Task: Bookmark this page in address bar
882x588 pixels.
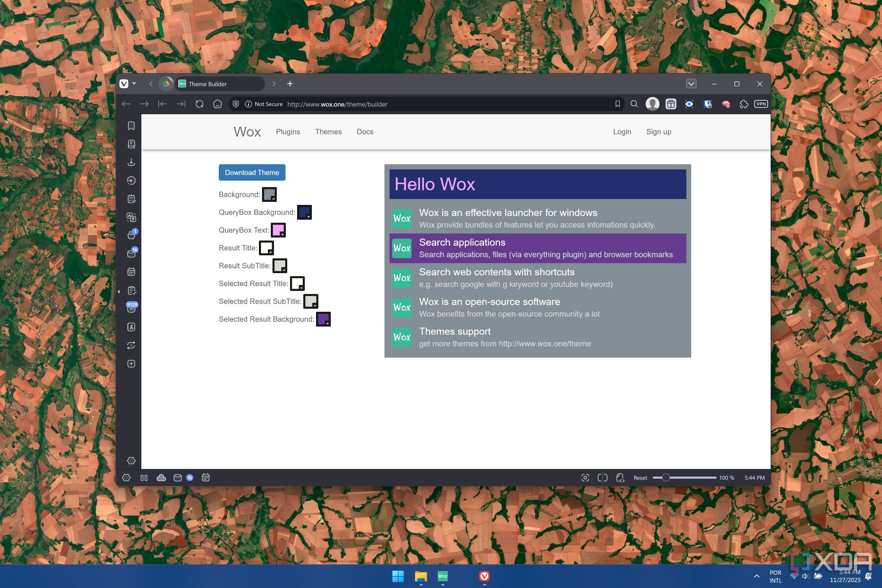Action: [617, 104]
